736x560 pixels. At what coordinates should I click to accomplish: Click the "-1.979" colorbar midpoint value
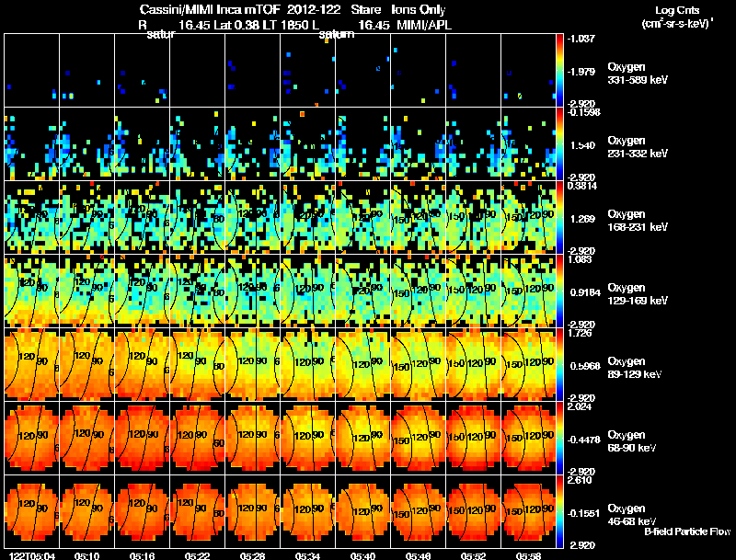click(x=581, y=72)
